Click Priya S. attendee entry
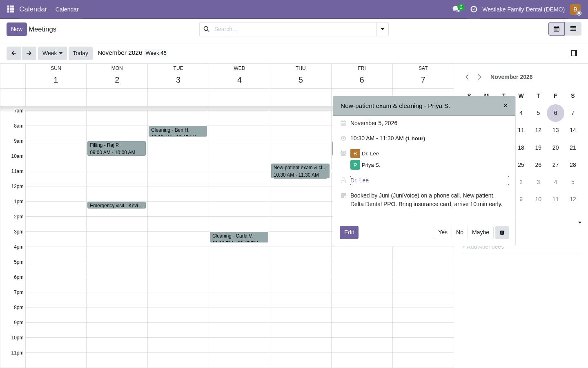Screen dimensions: 588x368 coord(365,165)
